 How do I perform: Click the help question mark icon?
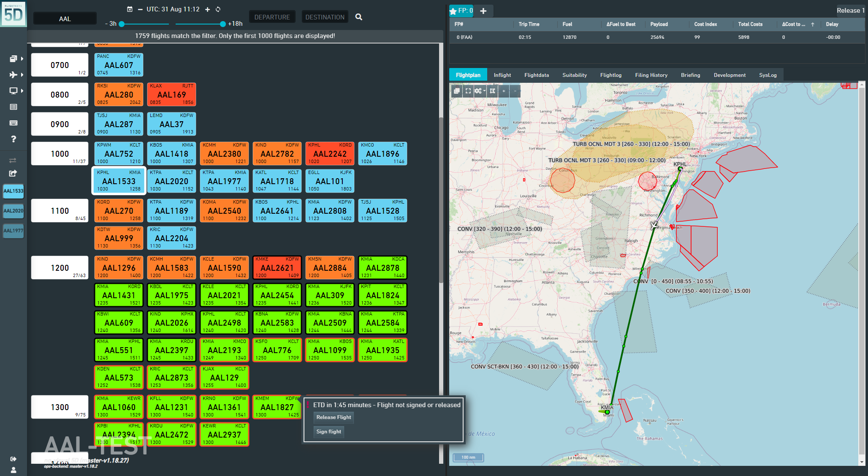13,139
